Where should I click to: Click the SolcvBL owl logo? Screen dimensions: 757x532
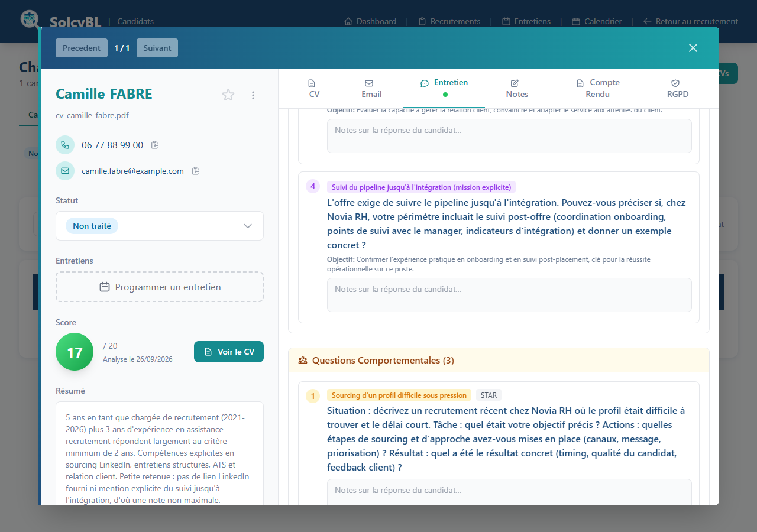(30, 19)
